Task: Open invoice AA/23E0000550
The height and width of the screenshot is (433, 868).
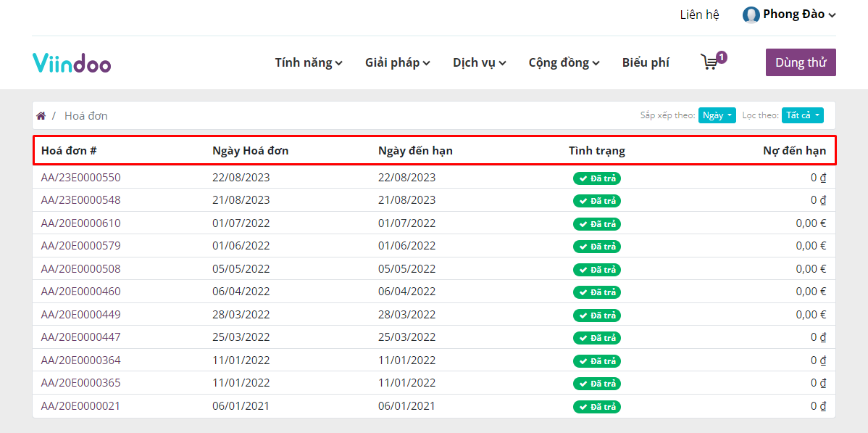Action: click(x=81, y=178)
